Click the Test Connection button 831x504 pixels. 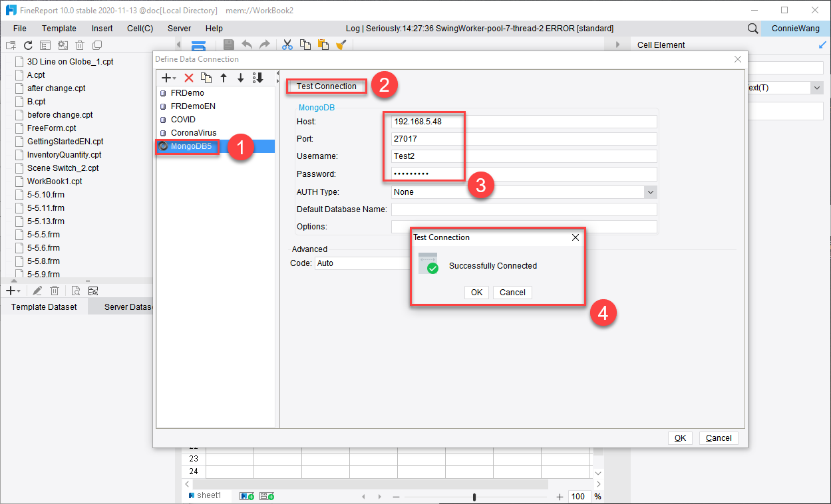[325, 86]
